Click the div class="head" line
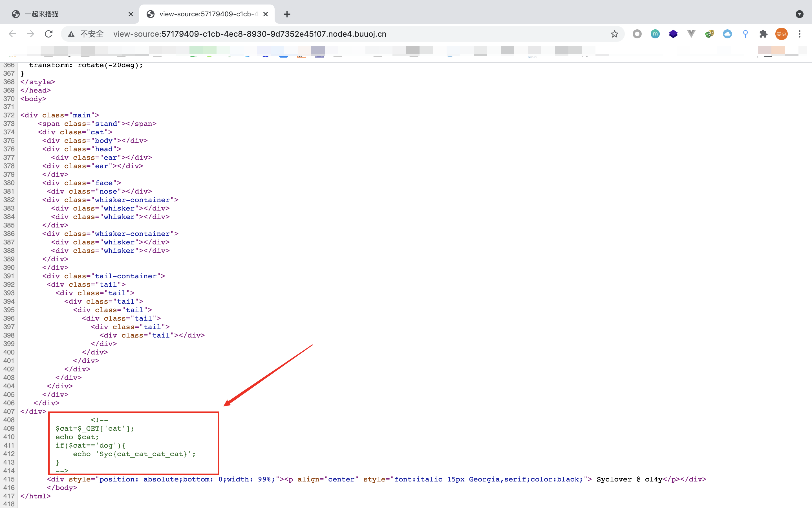Viewport: 812px width, 508px height. click(x=82, y=149)
